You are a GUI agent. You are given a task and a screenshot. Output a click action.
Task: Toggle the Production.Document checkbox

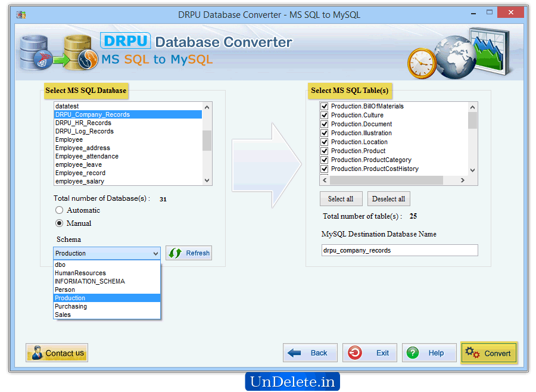coord(325,124)
